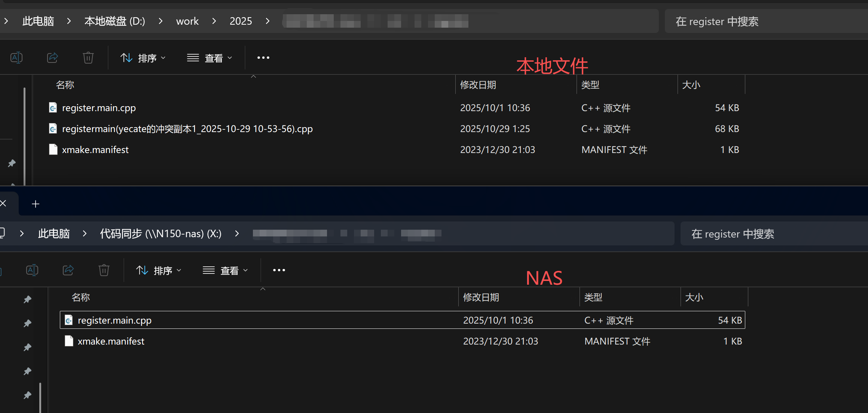Image resolution: width=868 pixels, height=413 pixels.
Task: Select the register.main.cpp file in the NAS window
Action: 114,320
